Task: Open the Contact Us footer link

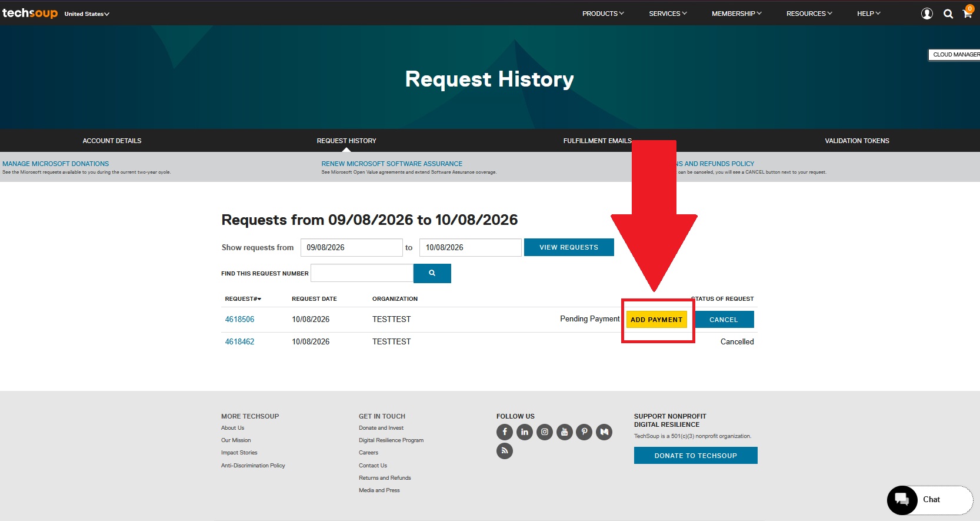Action: [373, 466]
